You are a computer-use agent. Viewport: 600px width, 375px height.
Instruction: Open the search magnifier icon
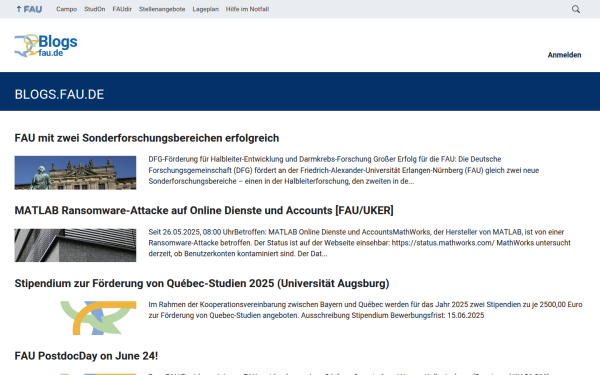tap(576, 9)
